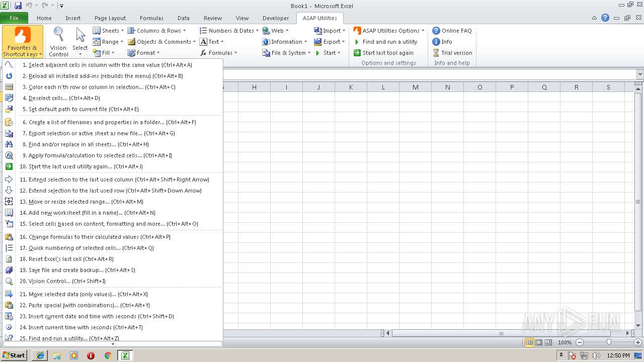Switch to the Home tab
This screenshot has height=362, width=644.
pyautogui.click(x=44, y=18)
